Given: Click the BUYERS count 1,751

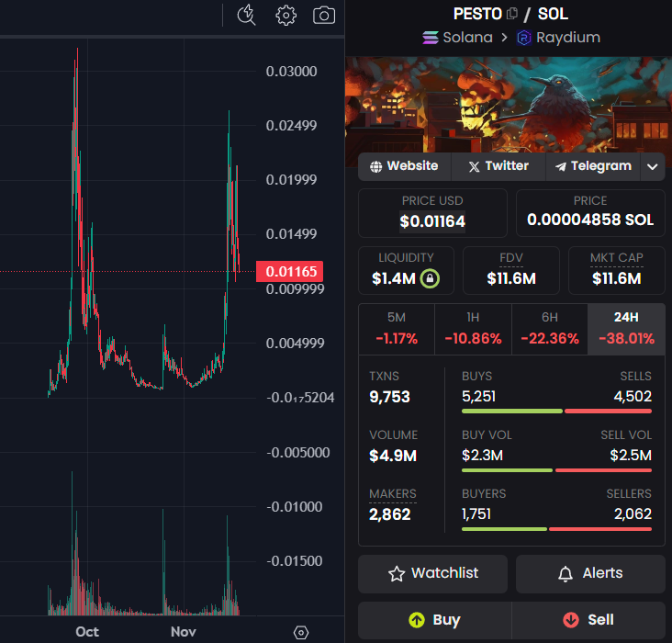Looking at the screenshot, I should [476, 513].
